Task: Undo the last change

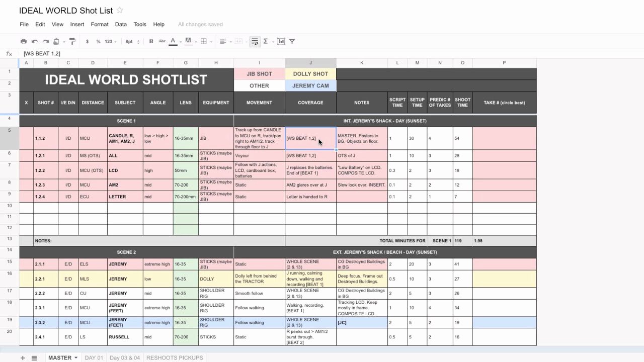Action: pos(35,41)
